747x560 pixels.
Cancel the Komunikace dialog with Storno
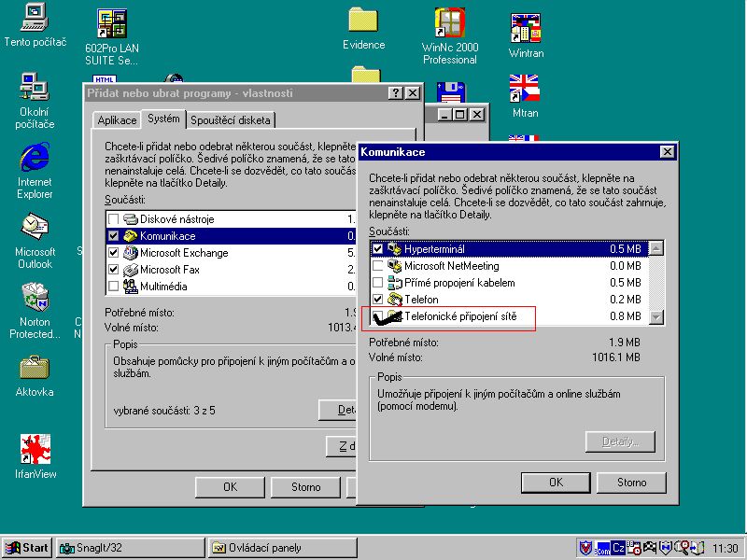point(632,483)
